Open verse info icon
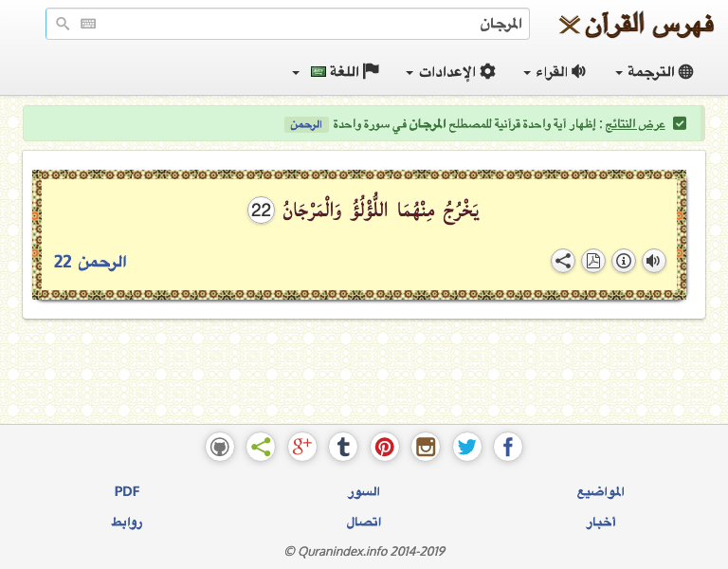728x569 pixels. coord(623,261)
